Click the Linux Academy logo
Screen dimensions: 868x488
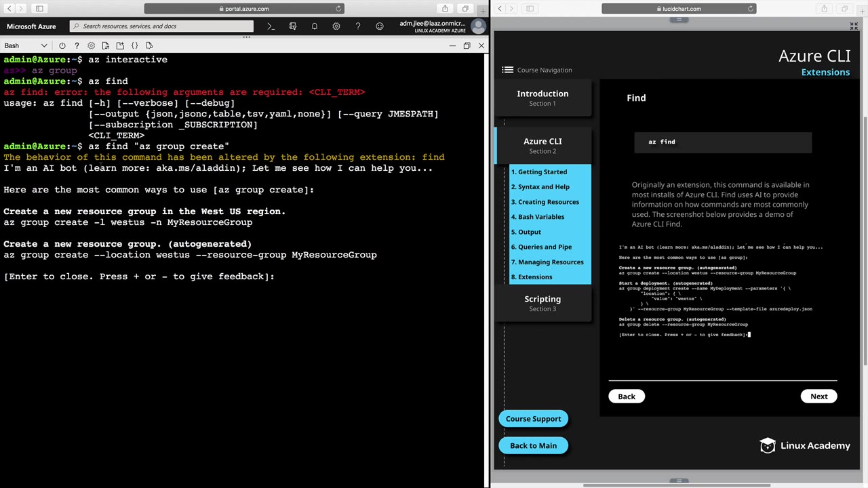(x=805, y=445)
